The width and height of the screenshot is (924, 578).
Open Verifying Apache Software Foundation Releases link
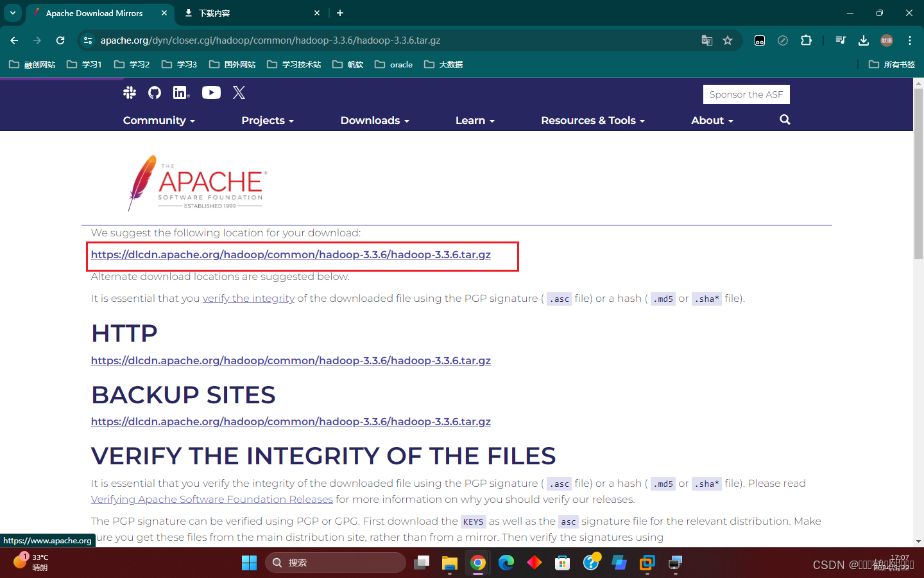tap(212, 499)
